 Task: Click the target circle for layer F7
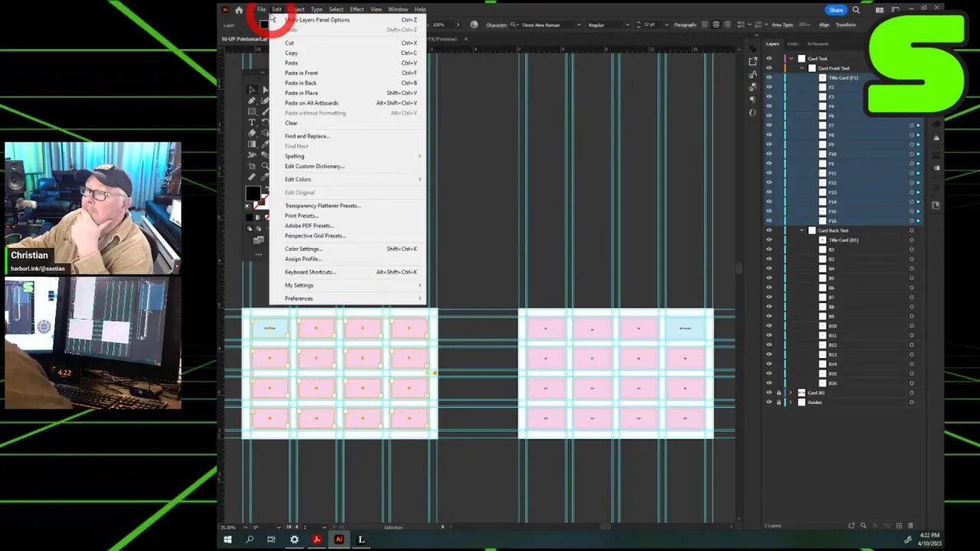point(911,126)
